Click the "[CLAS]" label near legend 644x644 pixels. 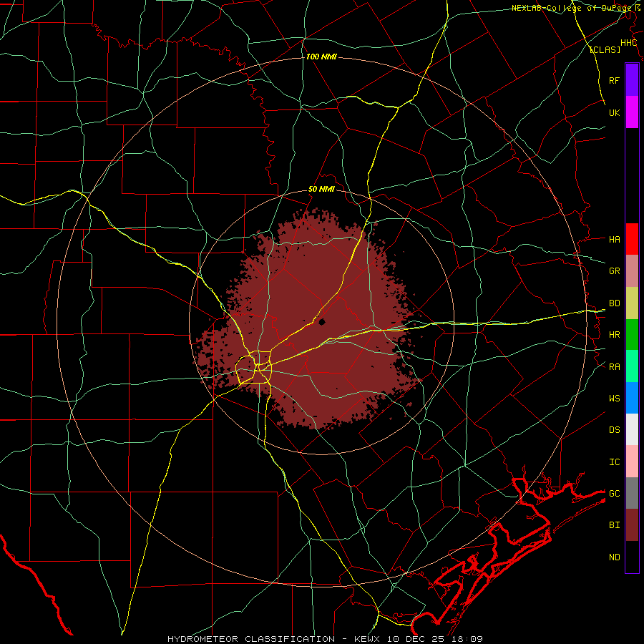coord(605,49)
